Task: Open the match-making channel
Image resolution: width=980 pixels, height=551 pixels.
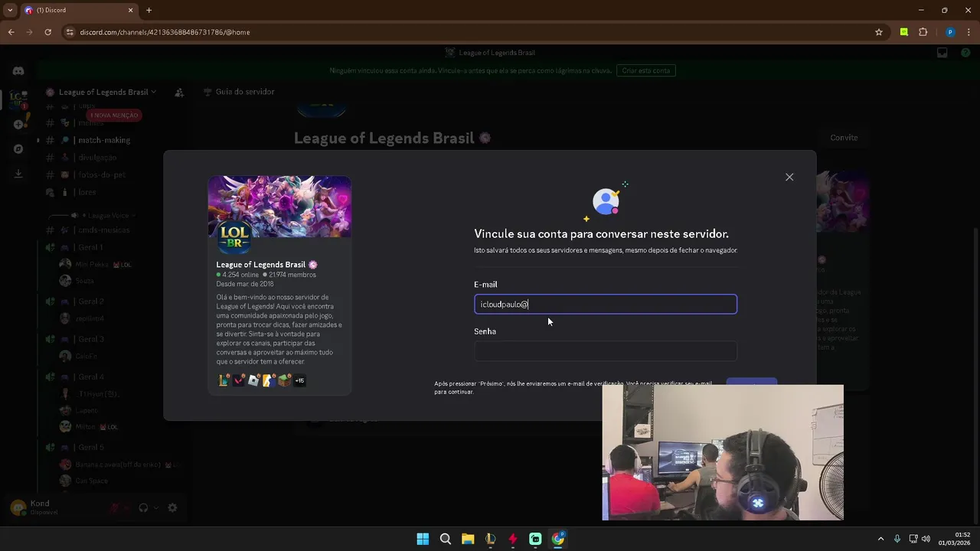Action: pos(104,140)
